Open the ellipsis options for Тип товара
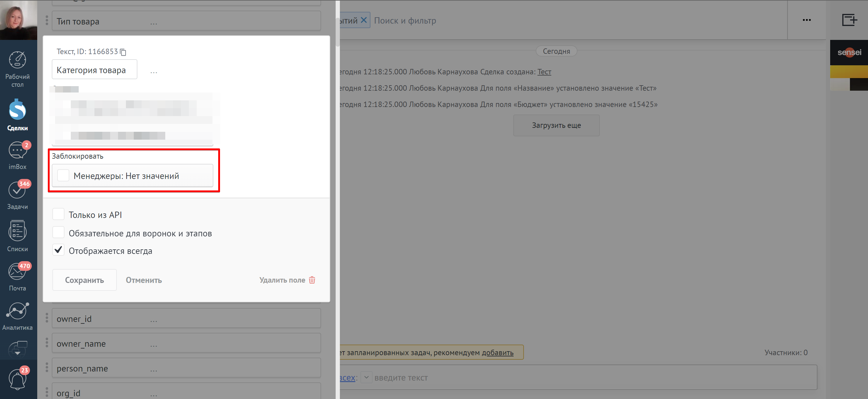Viewport: 868px width, 399px height. pyautogui.click(x=154, y=23)
